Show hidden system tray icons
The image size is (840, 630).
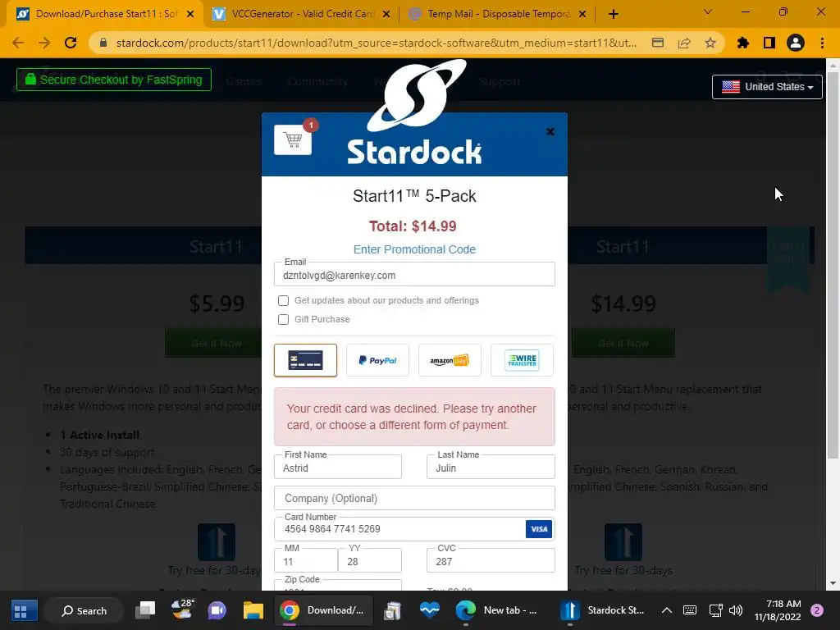pos(666,610)
